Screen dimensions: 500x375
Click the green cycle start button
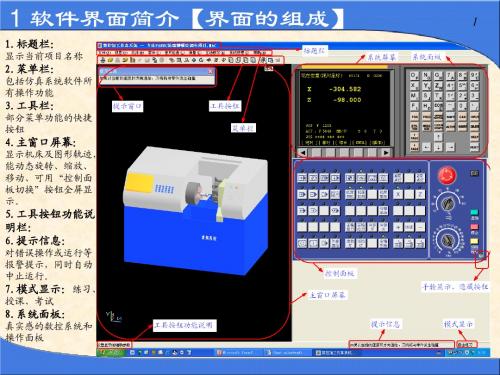pos(474,212)
